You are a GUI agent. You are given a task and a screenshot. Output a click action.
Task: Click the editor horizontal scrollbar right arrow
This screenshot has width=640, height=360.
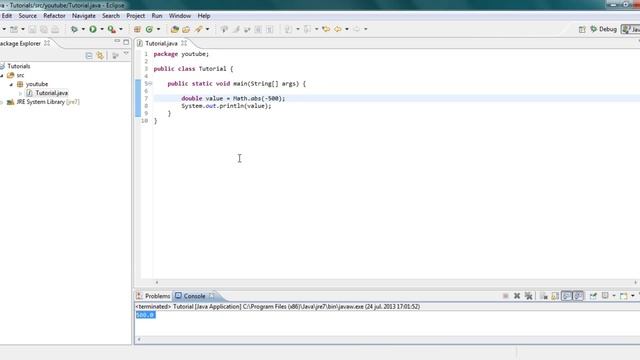pyautogui.click(x=636, y=282)
